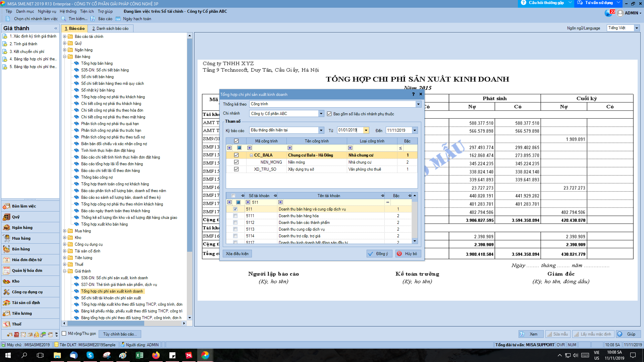Toggle Bao gồm số liệu chi nhánh phụ thuộc
The width and height of the screenshot is (644, 362).
tap(329, 114)
